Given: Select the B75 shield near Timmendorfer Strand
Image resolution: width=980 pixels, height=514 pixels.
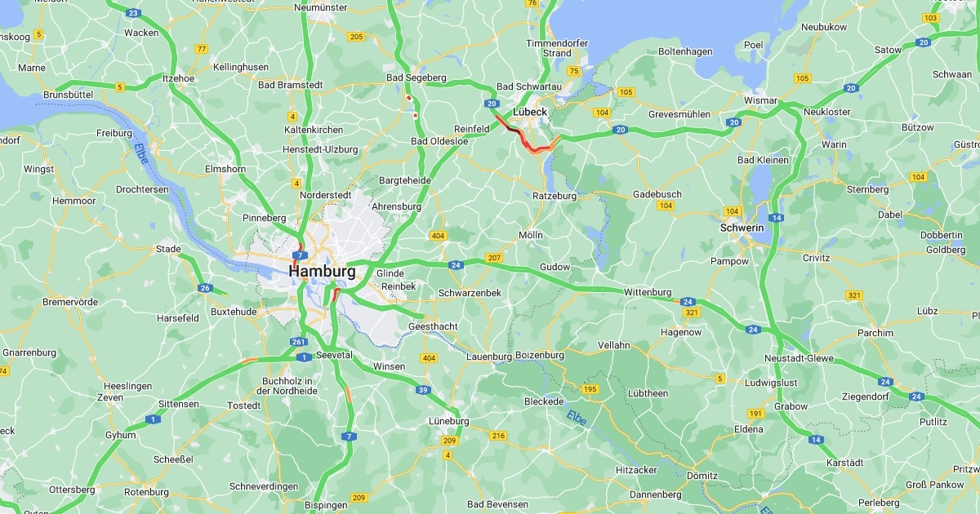Looking at the screenshot, I should pyautogui.click(x=574, y=72).
